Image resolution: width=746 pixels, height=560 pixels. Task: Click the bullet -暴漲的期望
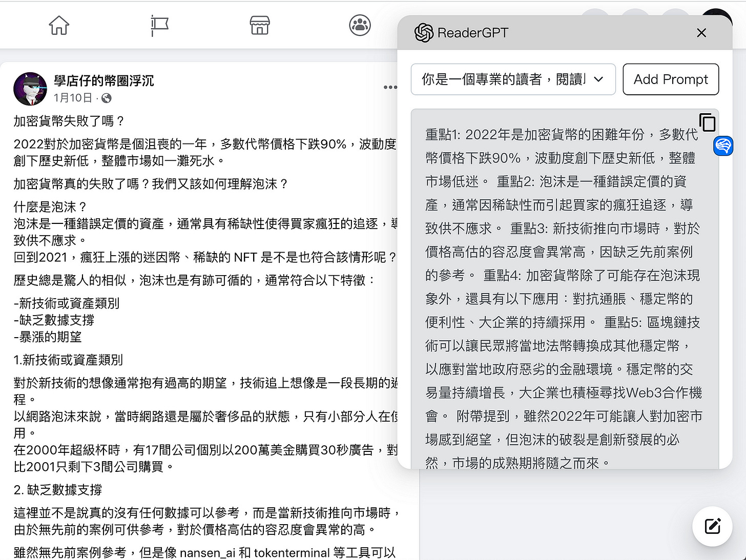coord(48,337)
